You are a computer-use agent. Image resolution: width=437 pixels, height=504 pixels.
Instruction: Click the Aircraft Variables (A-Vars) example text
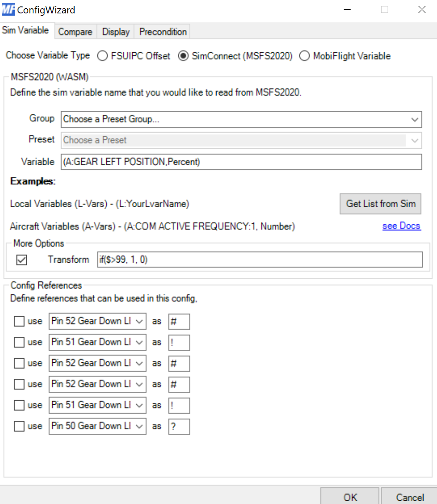tap(152, 226)
